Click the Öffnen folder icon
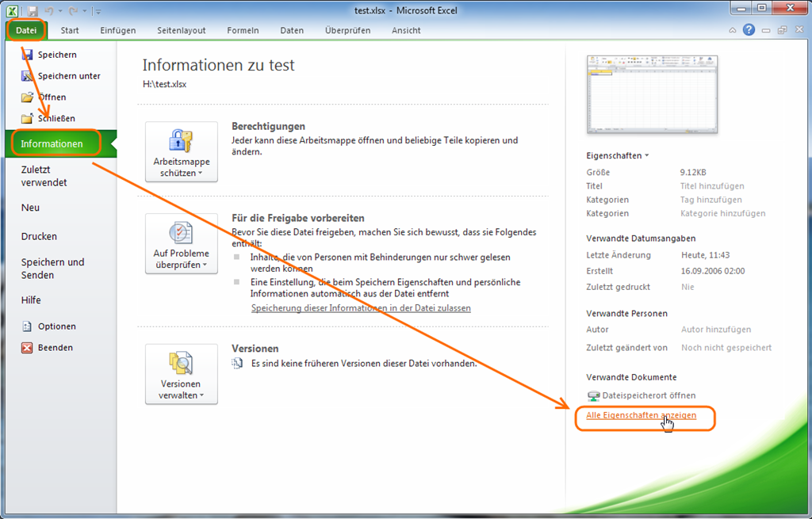The width and height of the screenshot is (812, 519). click(x=27, y=97)
